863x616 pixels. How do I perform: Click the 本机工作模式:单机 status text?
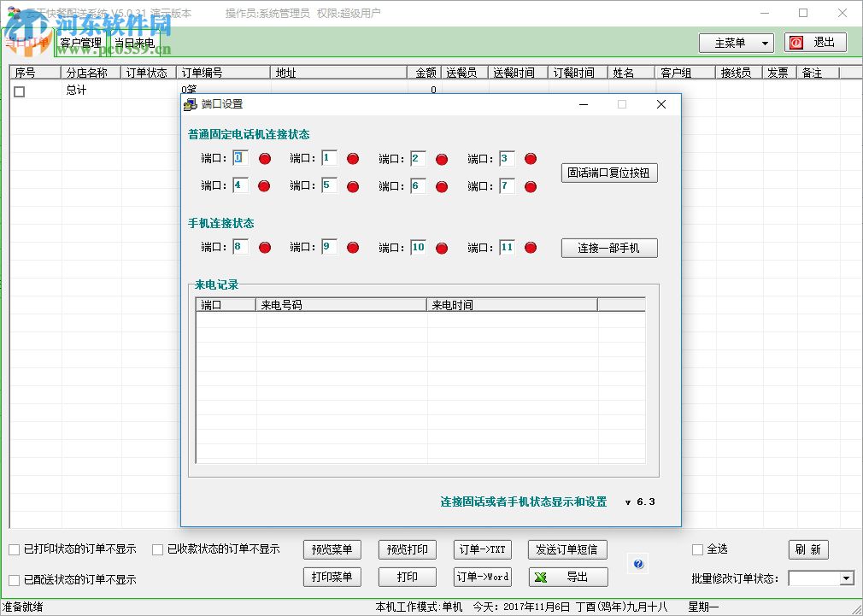point(419,607)
